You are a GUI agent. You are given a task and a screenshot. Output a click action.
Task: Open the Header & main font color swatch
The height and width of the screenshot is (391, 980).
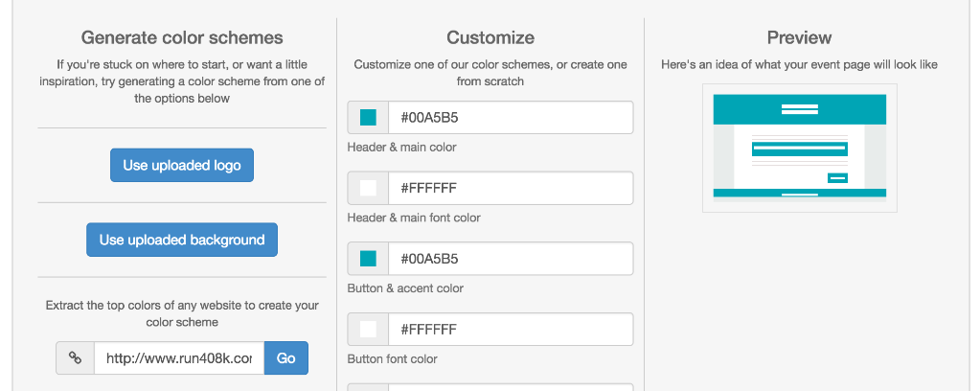pos(368,188)
